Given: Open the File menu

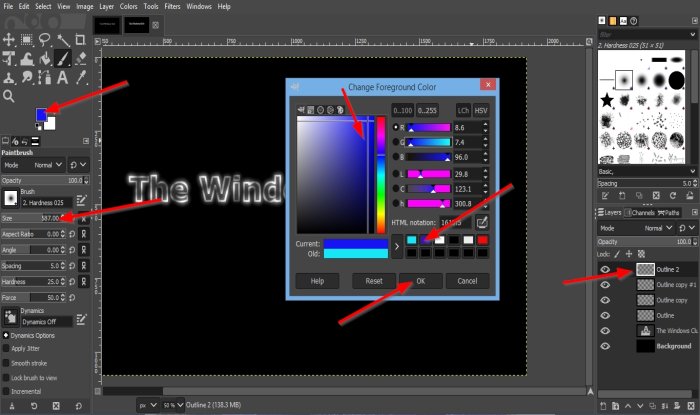Looking at the screenshot, I should click(x=8, y=6).
